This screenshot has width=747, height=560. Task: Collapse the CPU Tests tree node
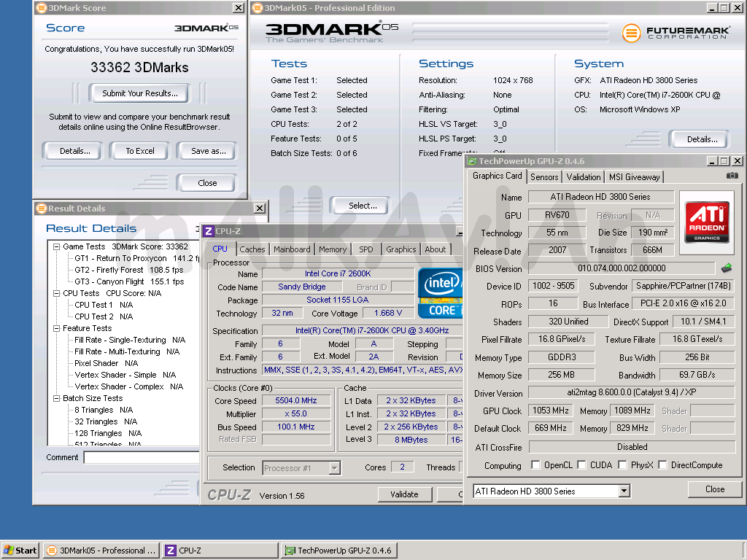(57, 293)
